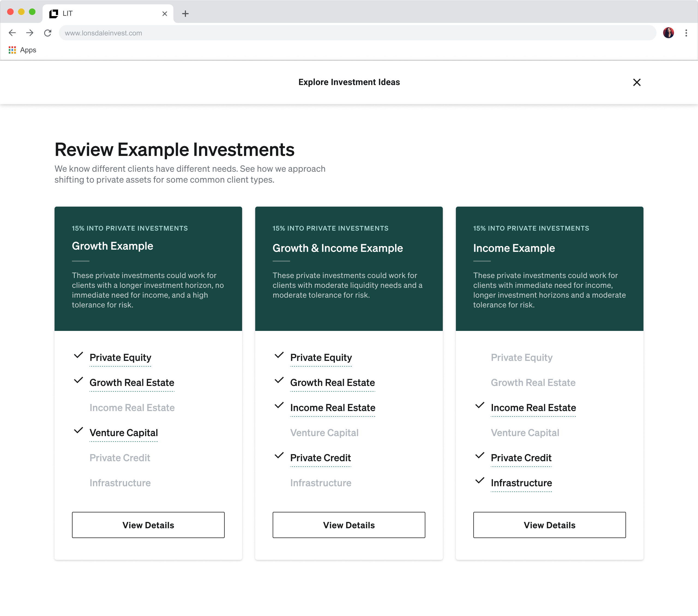Open the Chrome three-dot menu

686,33
